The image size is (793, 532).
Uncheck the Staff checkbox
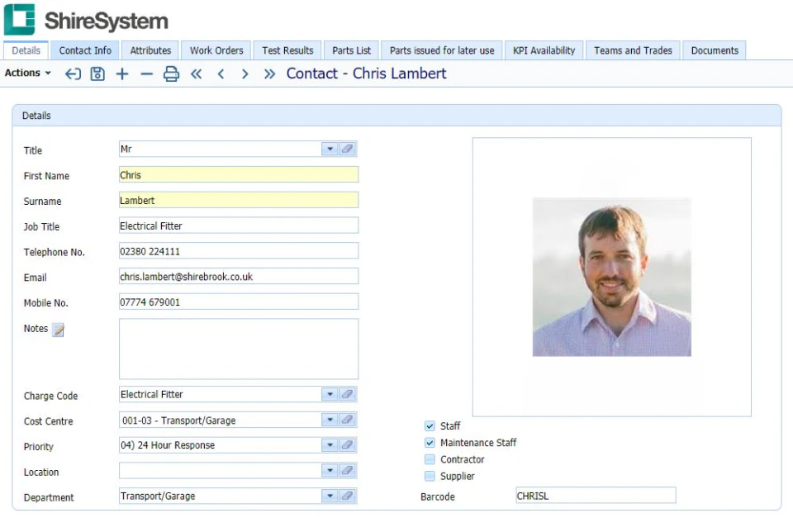[430, 425]
